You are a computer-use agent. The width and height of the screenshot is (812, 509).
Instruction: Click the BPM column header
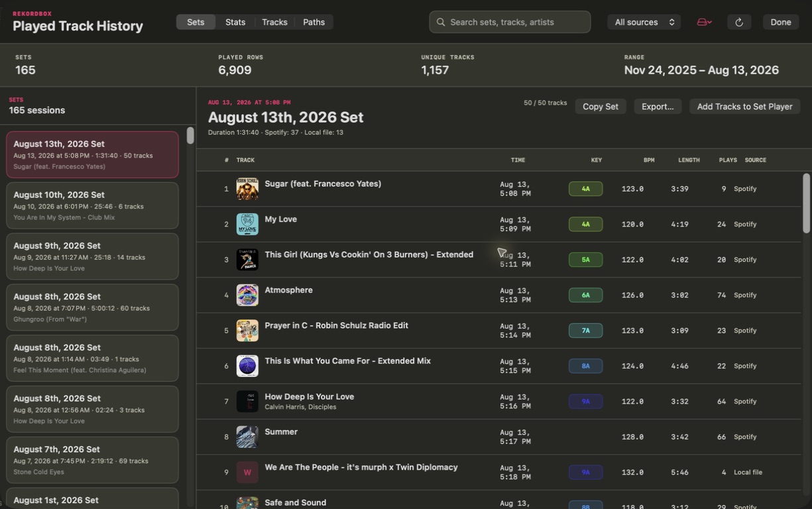(x=649, y=160)
